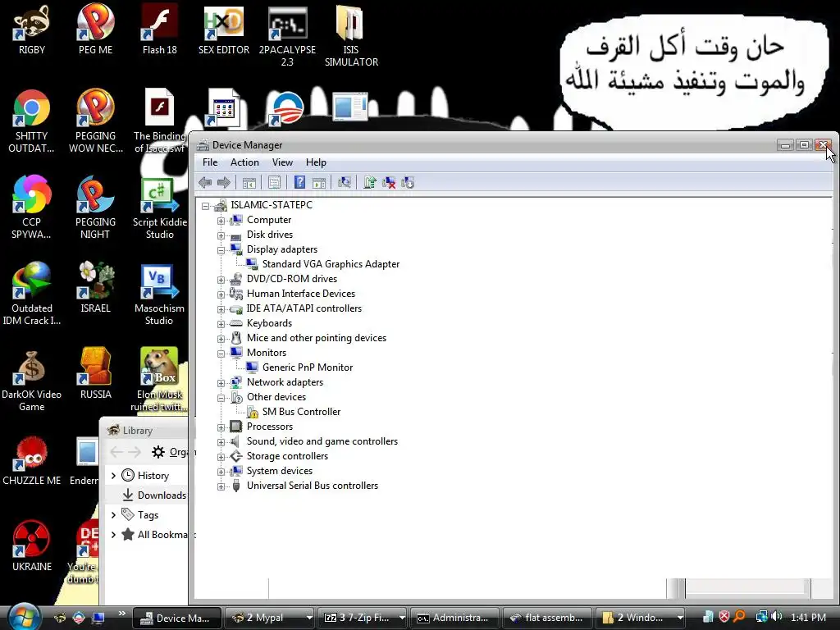The width and height of the screenshot is (840, 630).
Task: Collapse the ISLAMIC-STATEPC root node
Action: pyautogui.click(x=205, y=206)
